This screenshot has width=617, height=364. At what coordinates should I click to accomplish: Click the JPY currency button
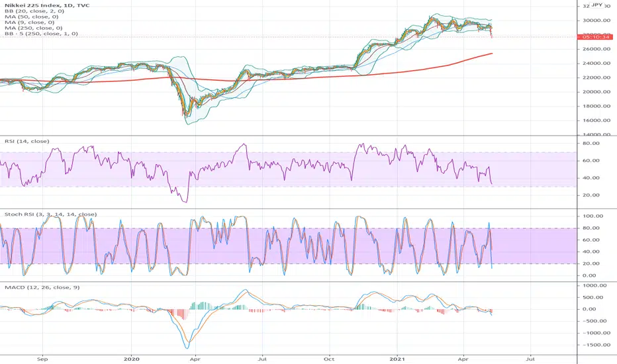597,5
